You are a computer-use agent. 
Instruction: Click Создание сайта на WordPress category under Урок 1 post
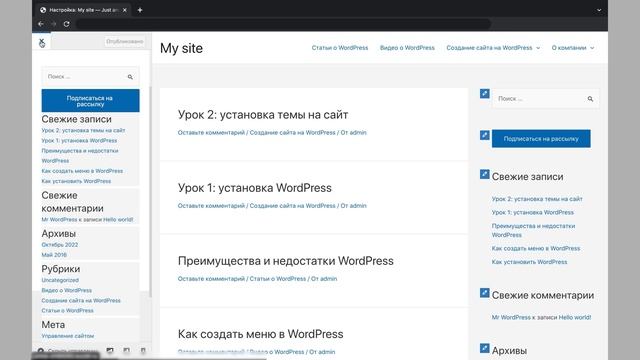[x=292, y=206]
